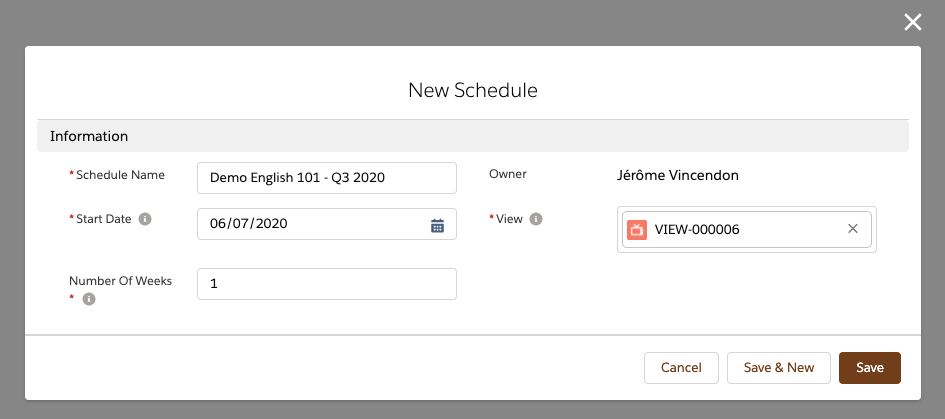Screen dimensions: 945x419
Task: Click the New Schedule dialog title
Action: point(473,90)
